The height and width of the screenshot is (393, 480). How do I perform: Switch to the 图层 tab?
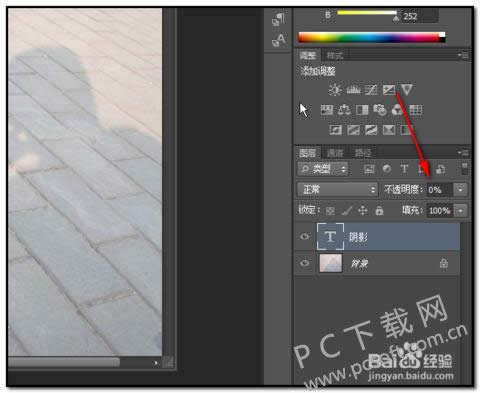tap(307, 153)
